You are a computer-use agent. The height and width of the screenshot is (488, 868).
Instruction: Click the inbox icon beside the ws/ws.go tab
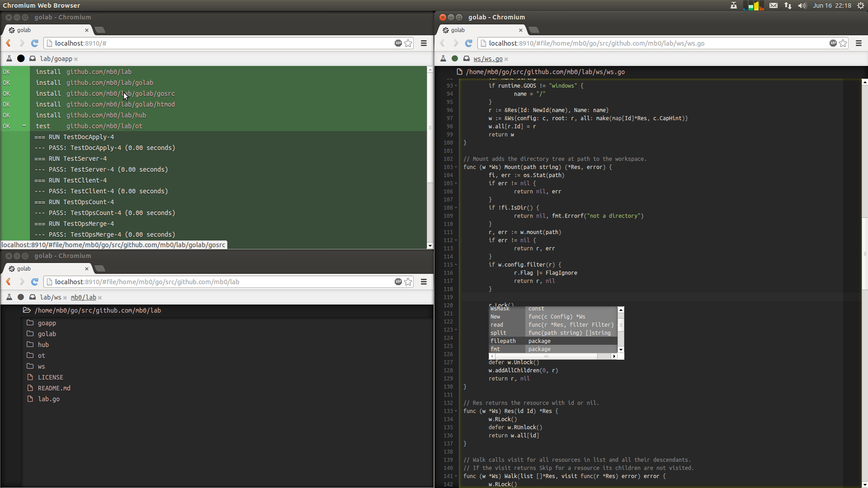466,58
